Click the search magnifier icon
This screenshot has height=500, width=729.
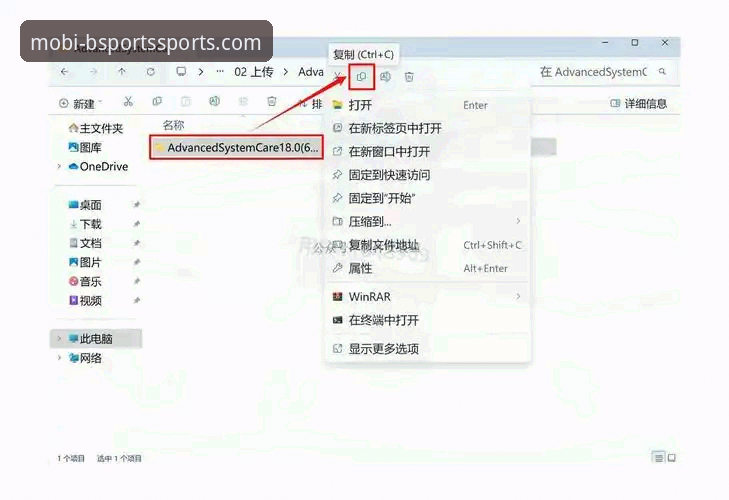point(662,72)
